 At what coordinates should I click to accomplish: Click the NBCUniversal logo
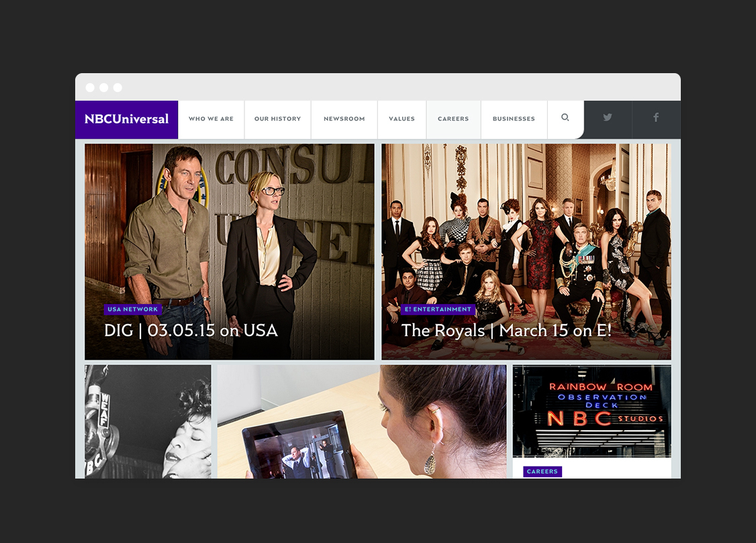point(126,119)
